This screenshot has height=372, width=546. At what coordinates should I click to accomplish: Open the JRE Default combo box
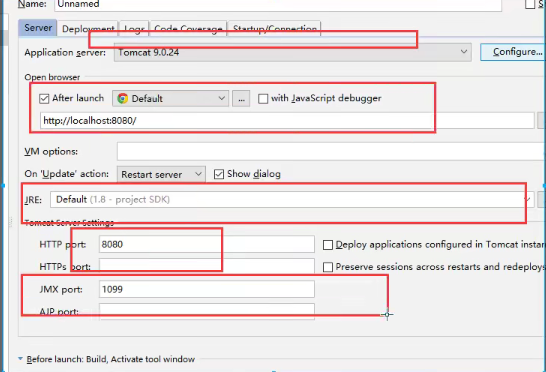[x=292, y=200]
